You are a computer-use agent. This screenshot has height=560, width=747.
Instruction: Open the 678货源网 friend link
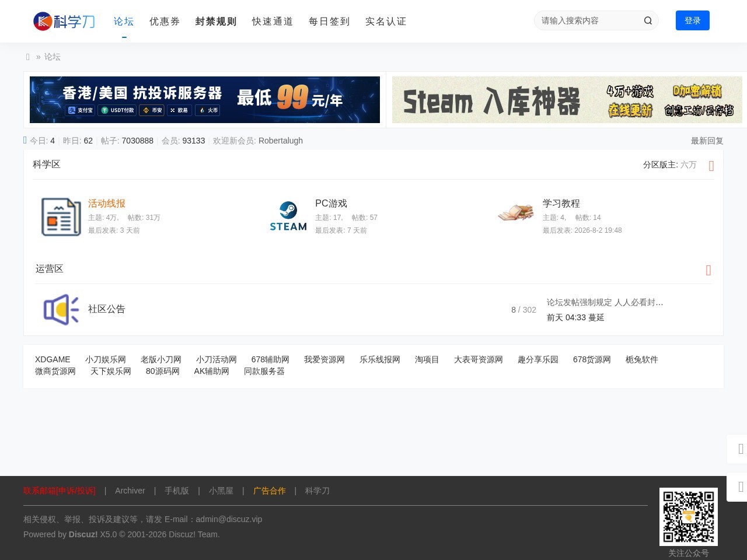[592, 359]
